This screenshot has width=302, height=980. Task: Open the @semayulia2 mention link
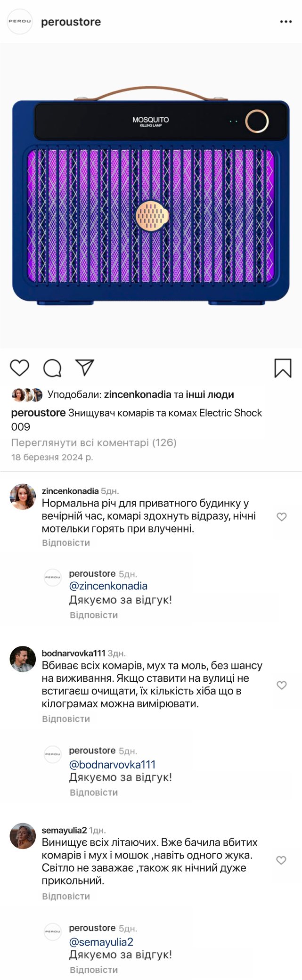coord(101,942)
